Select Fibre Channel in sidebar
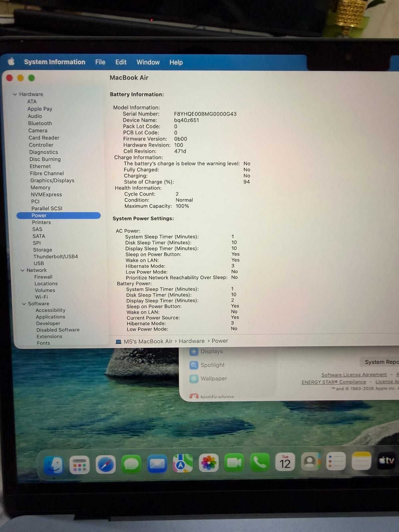 47,173
